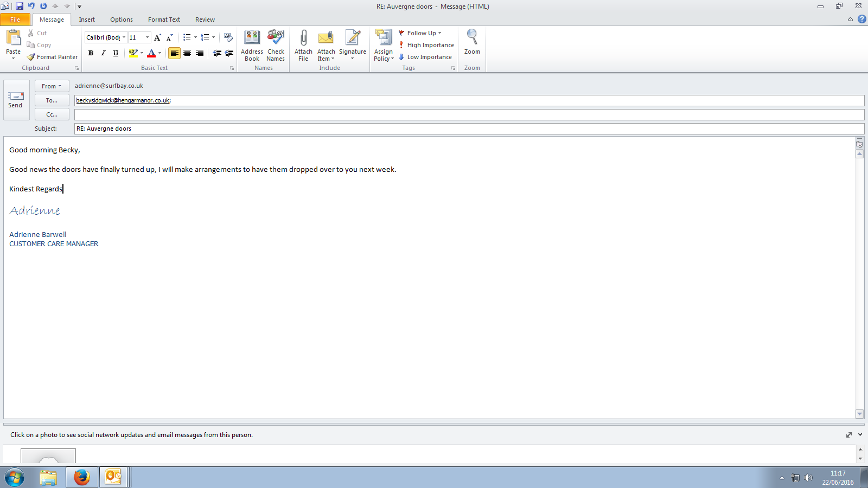Switch to the Format Text tab
This screenshot has width=868, height=488.
164,20
